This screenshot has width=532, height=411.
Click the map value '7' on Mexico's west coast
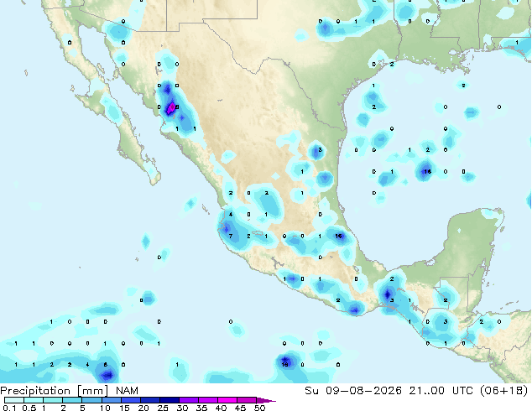[231, 236]
